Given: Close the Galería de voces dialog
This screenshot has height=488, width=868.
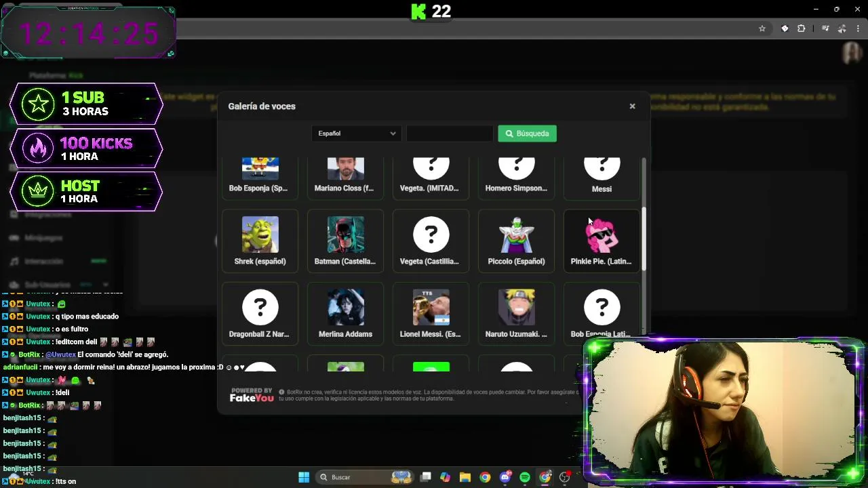Looking at the screenshot, I should (632, 106).
